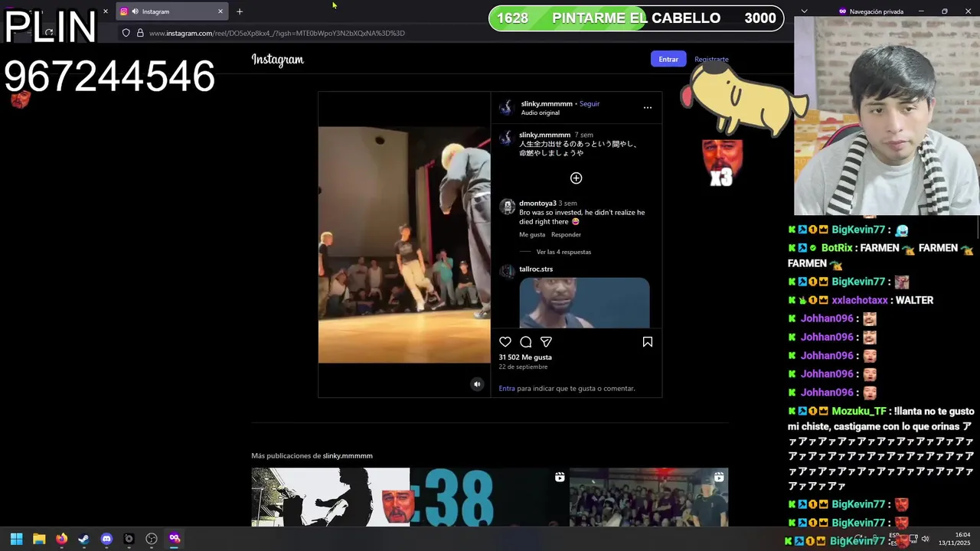Open the tracking protection shield icon
This screenshot has width=980, height=551.
point(126,33)
